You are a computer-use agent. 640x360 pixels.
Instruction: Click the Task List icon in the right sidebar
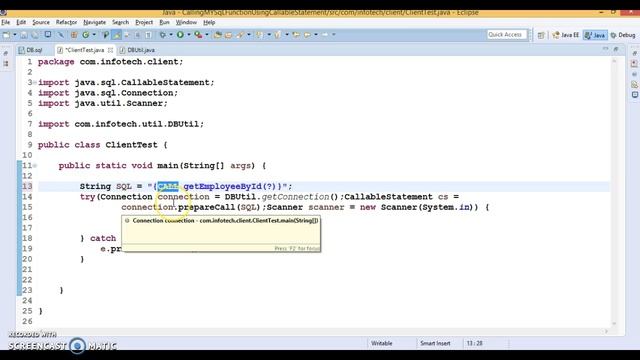click(634, 64)
